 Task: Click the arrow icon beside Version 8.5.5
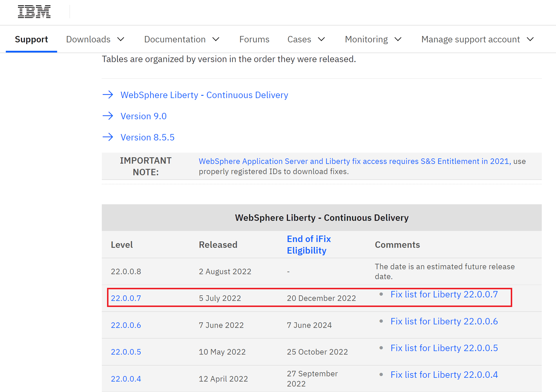(108, 137)
